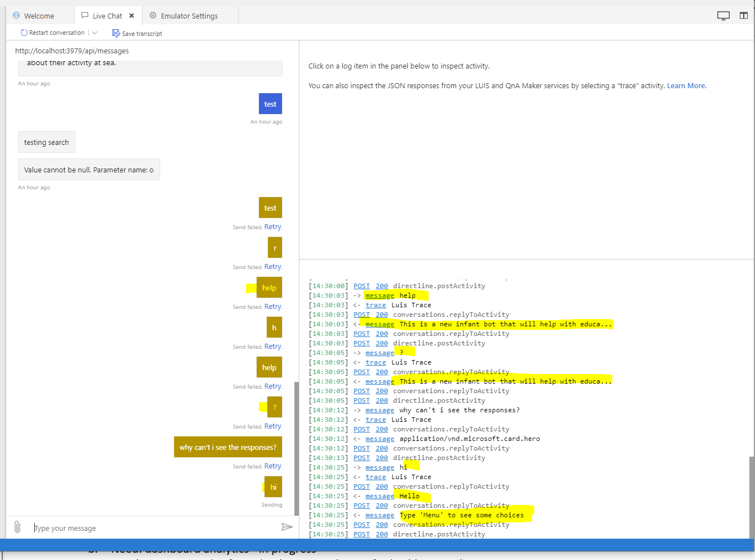Image resolution: width=755 pixels, height=560 pixels.
Task: Open the Luis Trace entry at 14:30:03
Action: click(376, 304)
